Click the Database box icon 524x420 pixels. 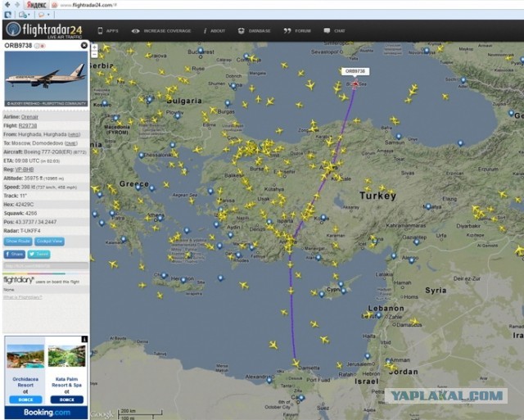tap(241, 31)
